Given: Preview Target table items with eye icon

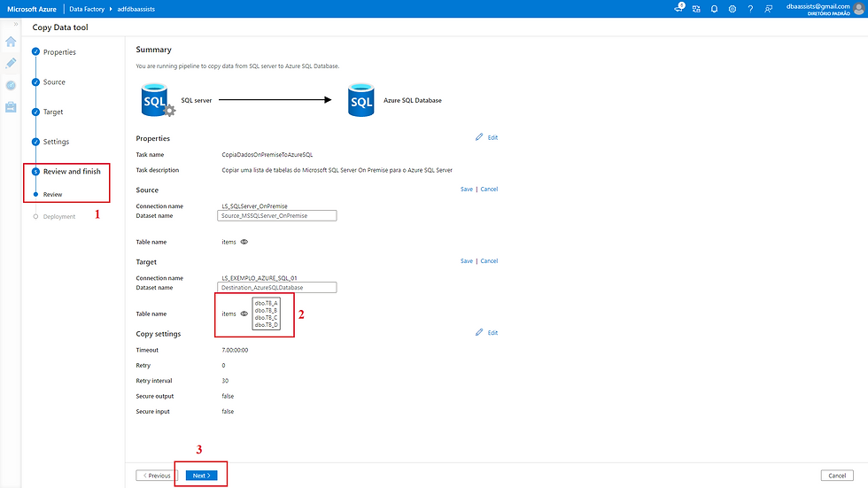Looking at the screenshot, I should pyautogui.click(x=244, y=314).
